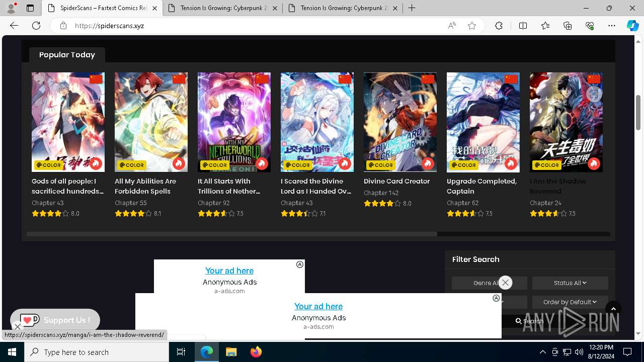View site information lock icon

point(63,26)
